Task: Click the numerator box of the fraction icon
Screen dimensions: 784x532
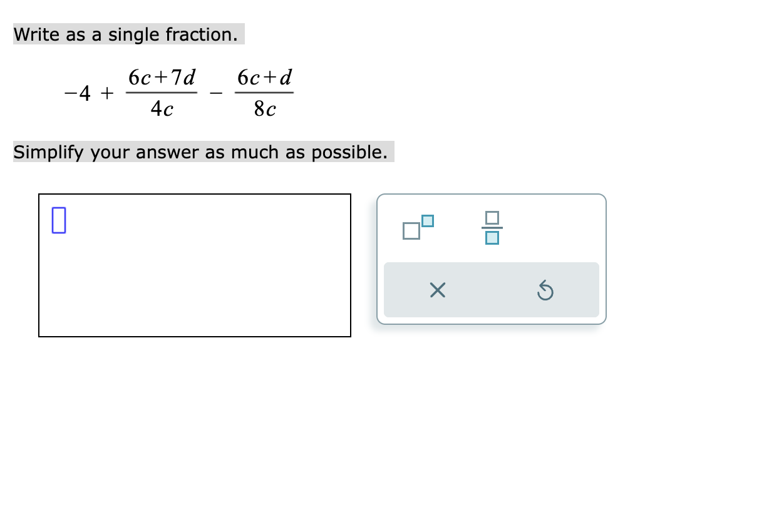Action: pyautogui.click(x=492, y=218)
